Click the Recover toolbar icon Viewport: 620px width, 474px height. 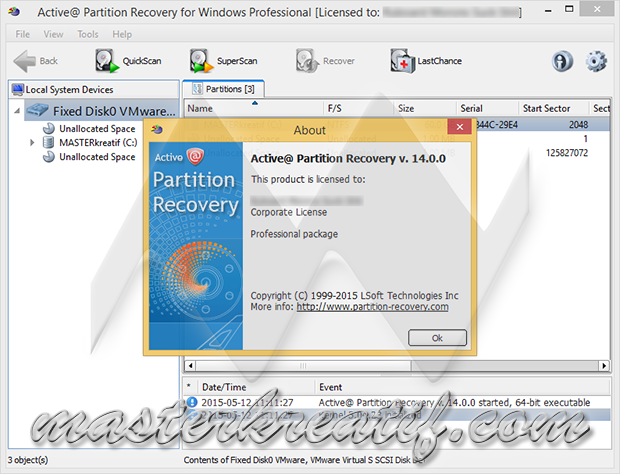(x=308, y=61)
